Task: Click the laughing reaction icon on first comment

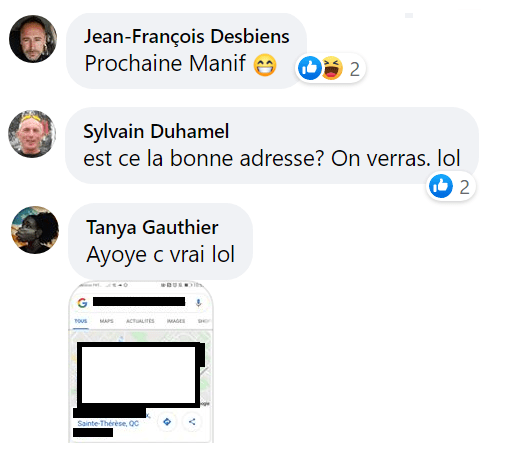Action: click(x=331, y=68)
